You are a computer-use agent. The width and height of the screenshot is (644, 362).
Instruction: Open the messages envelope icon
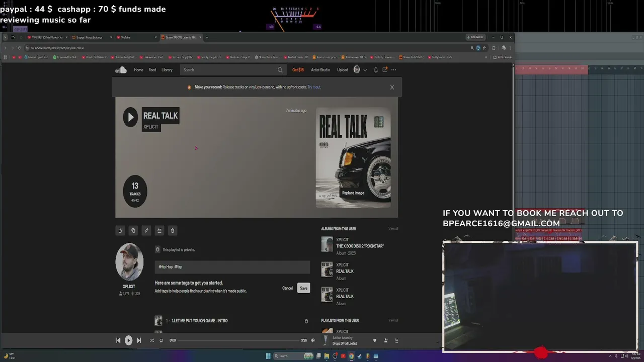click(385, 70)
